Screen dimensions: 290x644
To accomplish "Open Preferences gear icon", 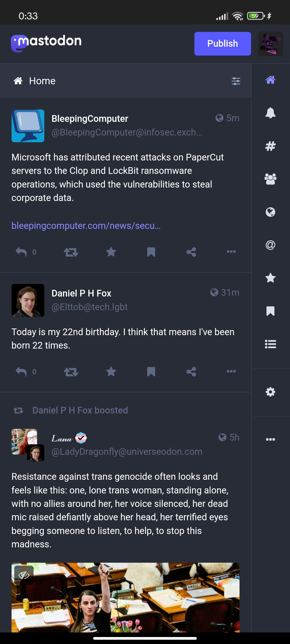I will point(270,392).
